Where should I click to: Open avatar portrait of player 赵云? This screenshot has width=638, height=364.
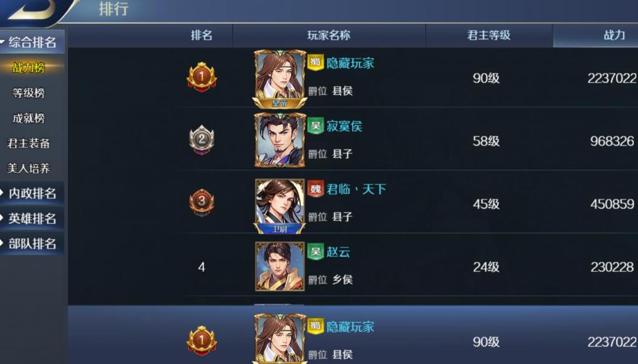pos(280,266)
